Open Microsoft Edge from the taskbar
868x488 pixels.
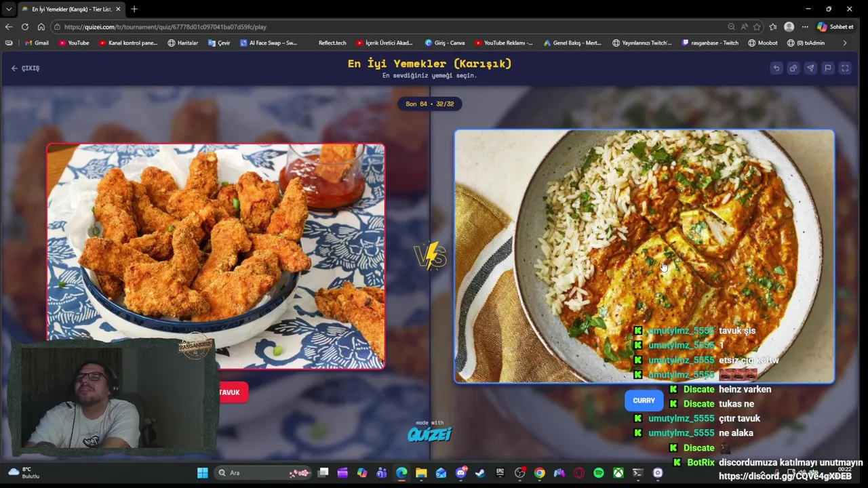pyautogui.click(x=401, y=473)
